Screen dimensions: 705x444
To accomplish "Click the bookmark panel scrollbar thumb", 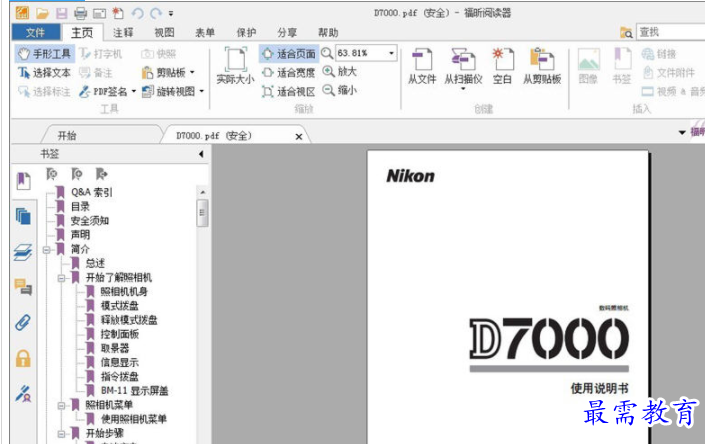I will pyautogui.click(x=202, y=213).
